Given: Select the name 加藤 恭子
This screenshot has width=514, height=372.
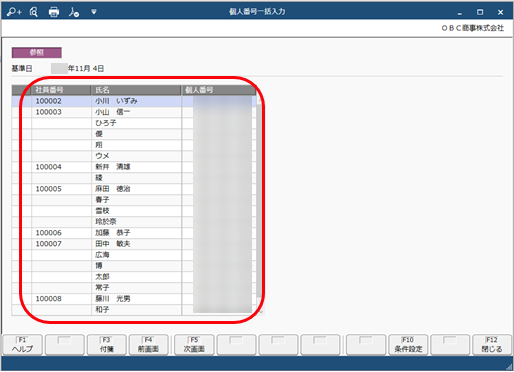Looking at the screenshot, I should tap(113, 233).
